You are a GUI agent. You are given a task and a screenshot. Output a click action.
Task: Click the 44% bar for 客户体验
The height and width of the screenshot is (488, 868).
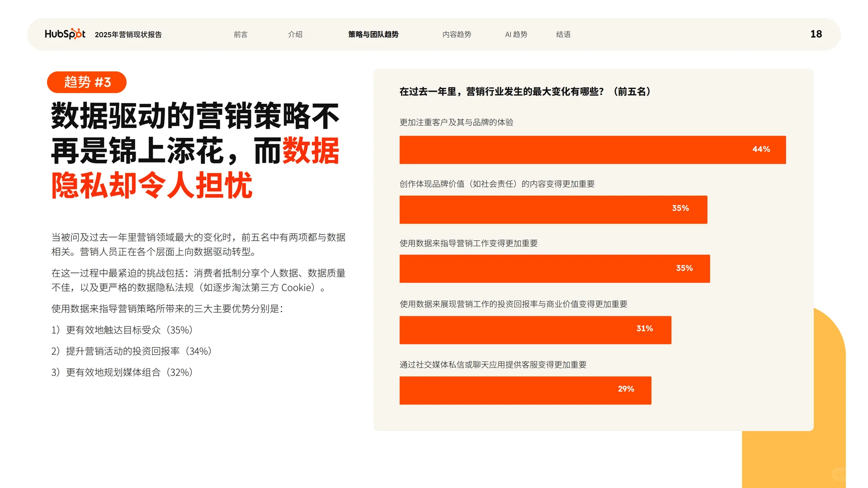tap(592, 150)
